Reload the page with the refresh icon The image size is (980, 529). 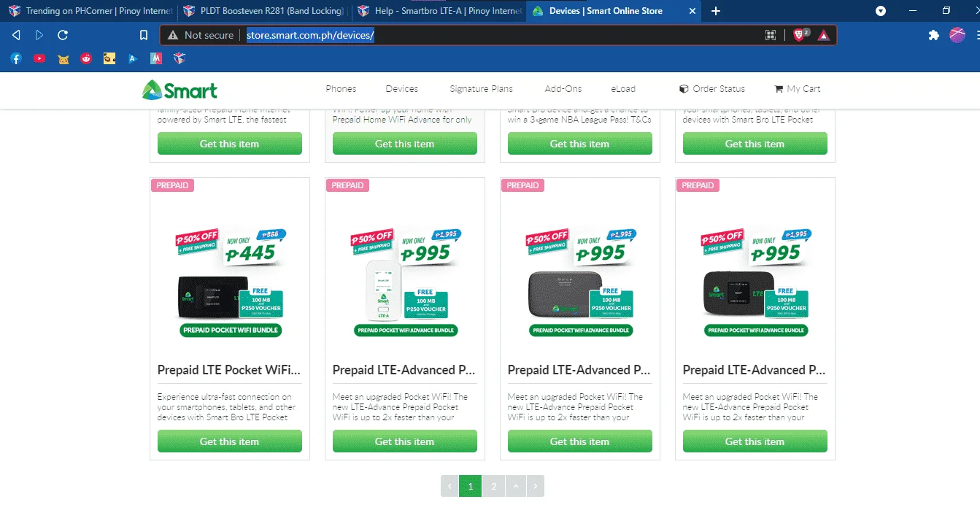pos(63,35)
